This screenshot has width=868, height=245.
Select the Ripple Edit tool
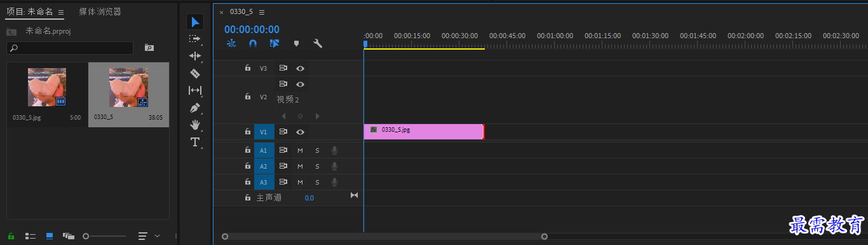click(x=195, y=56)
